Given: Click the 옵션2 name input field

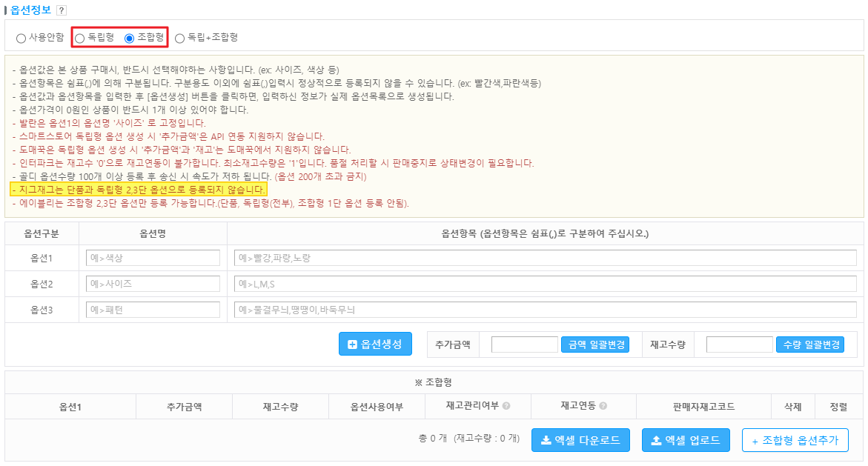Looking at the screenshot, I should 153,284.
